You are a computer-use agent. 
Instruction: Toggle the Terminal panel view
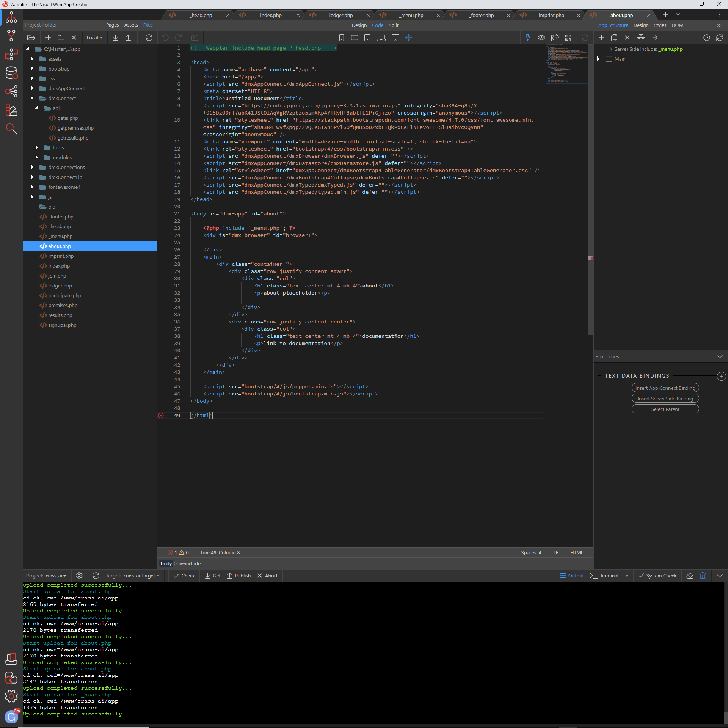point(604,576)
